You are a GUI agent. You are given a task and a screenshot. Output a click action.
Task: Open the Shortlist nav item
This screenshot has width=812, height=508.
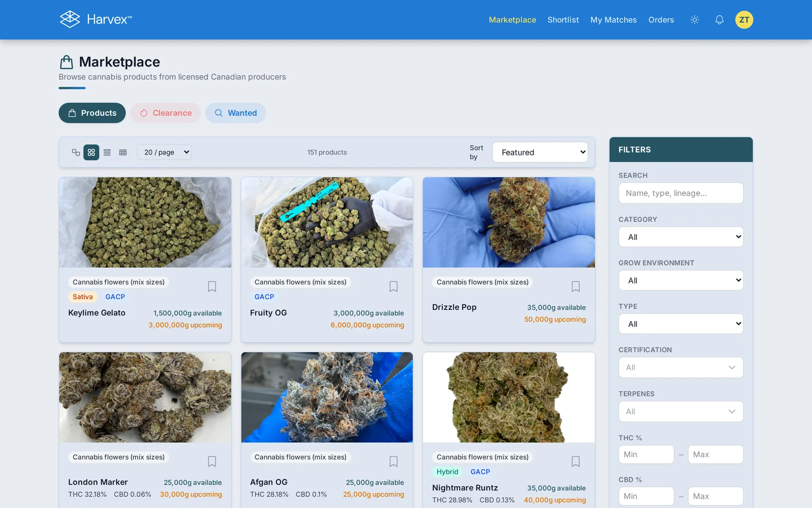pos(563,20)
